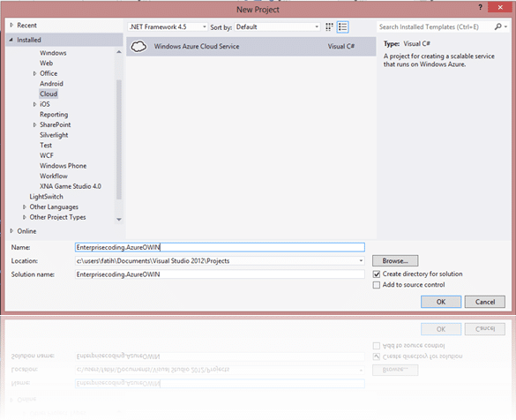Open the Sort by Default dropdown

277,27
